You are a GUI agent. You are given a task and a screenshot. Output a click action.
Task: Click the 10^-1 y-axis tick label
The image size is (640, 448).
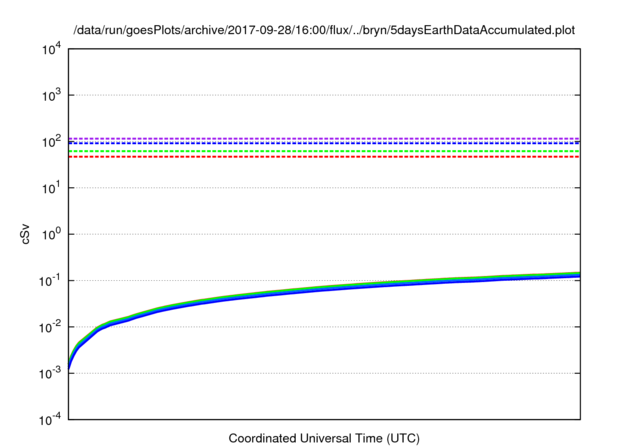point(50,281)
